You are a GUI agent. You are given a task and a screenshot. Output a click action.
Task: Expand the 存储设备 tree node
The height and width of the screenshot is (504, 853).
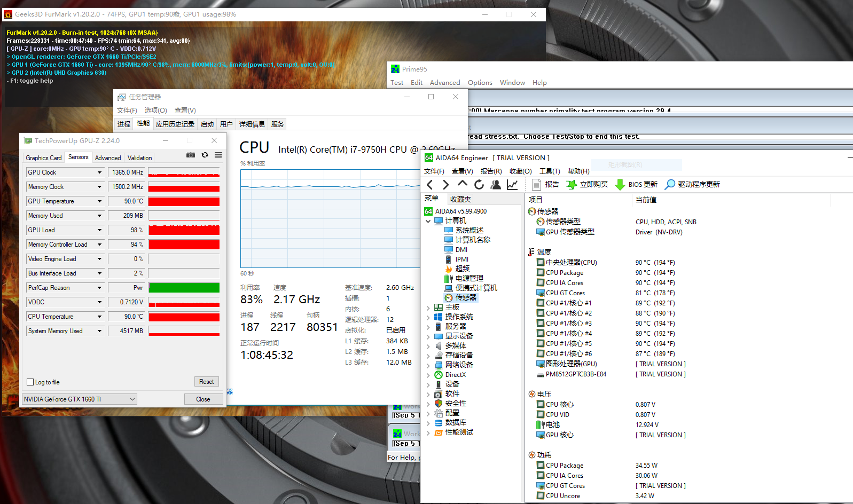(x=428, y=356)
